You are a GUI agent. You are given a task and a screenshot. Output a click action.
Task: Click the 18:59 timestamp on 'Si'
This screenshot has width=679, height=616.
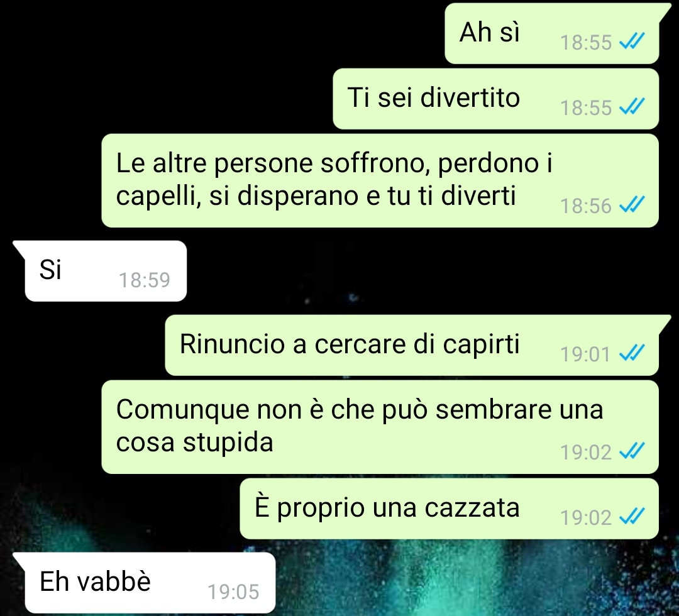point(145,280)
